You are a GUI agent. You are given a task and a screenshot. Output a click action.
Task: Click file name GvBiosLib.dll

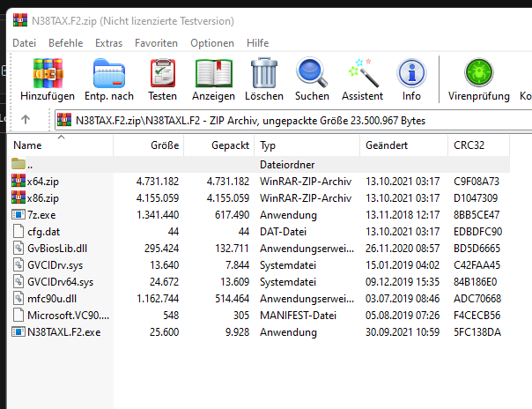point(57,249)
